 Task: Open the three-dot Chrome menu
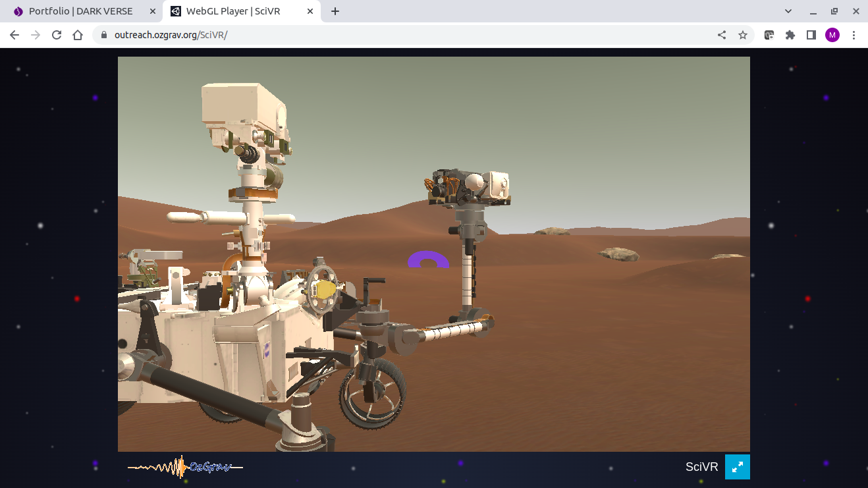click(854, 35)
